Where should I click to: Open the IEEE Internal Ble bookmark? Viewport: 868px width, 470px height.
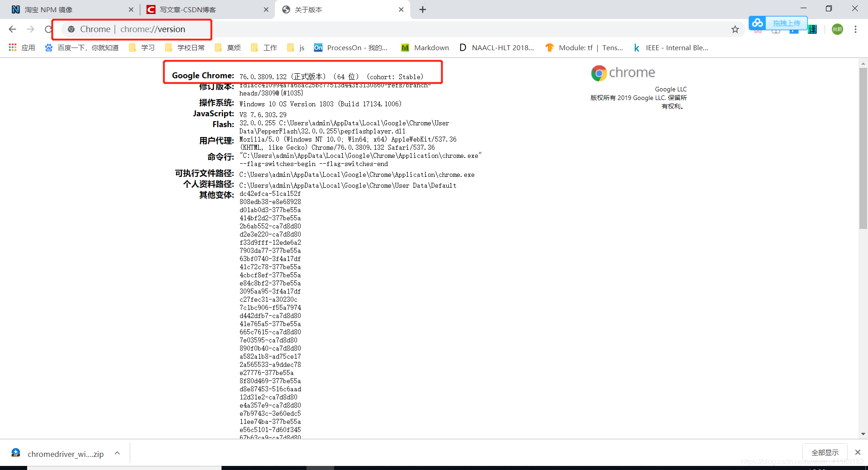670,47
